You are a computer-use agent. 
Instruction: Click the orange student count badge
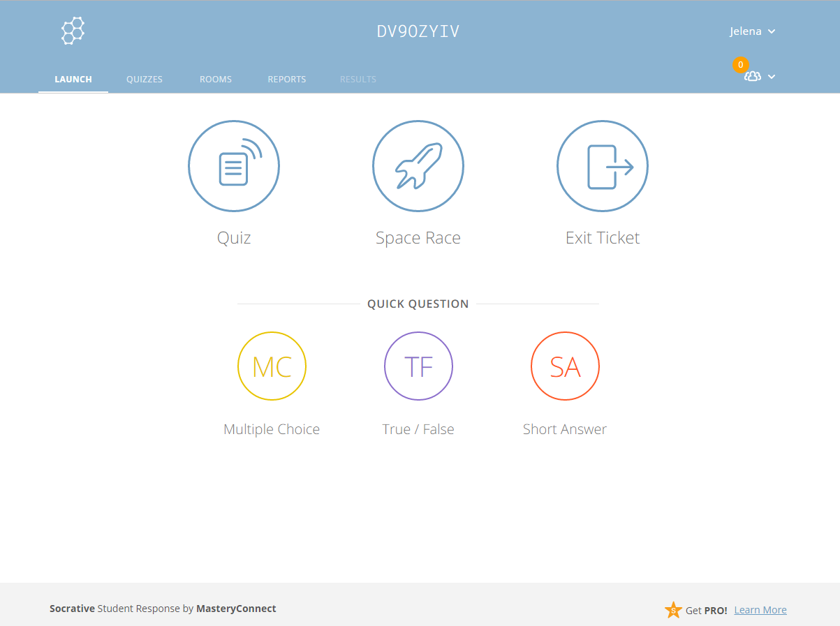pos(740,65)
